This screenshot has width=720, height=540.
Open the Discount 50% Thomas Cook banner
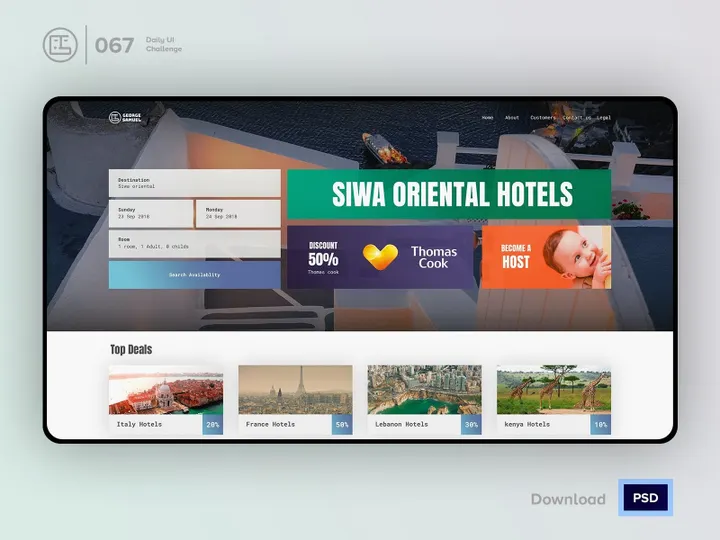point(380,257)
